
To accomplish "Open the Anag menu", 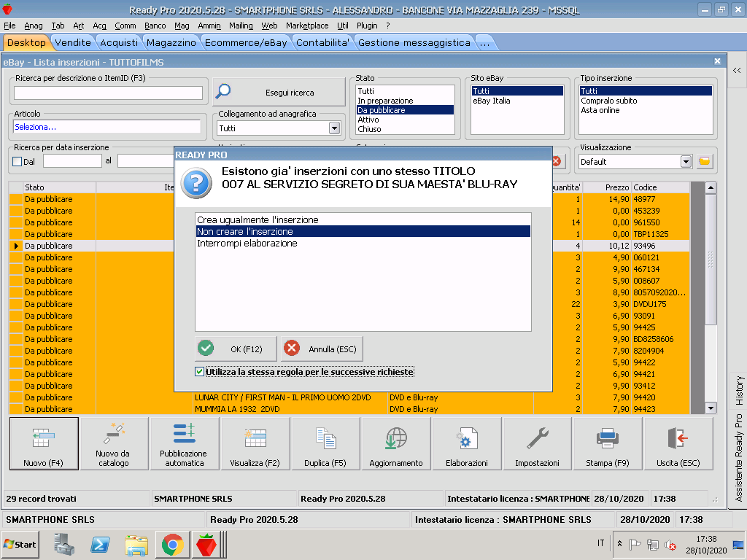I will (34, 26).
